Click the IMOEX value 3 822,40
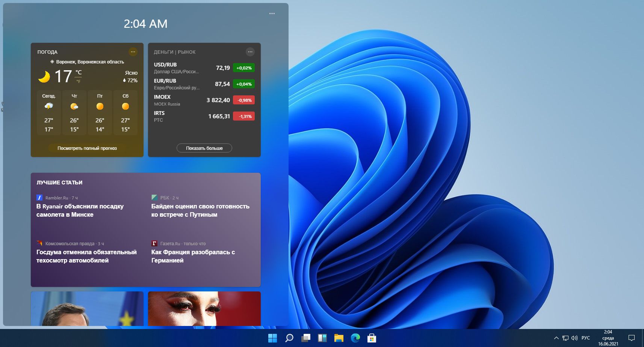 [218, 100]
